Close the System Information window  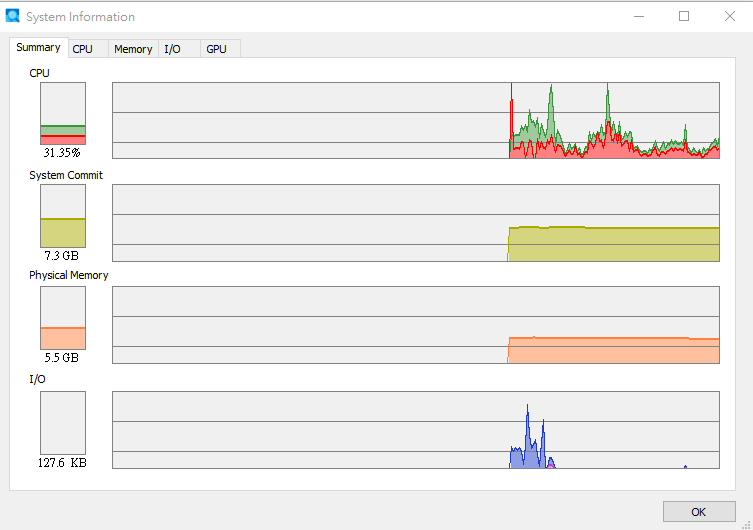pos(729,16)
